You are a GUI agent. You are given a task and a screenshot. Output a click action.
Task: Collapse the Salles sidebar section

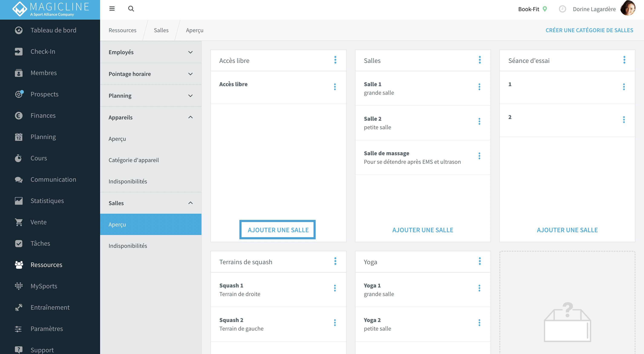[x=151, y=203]
